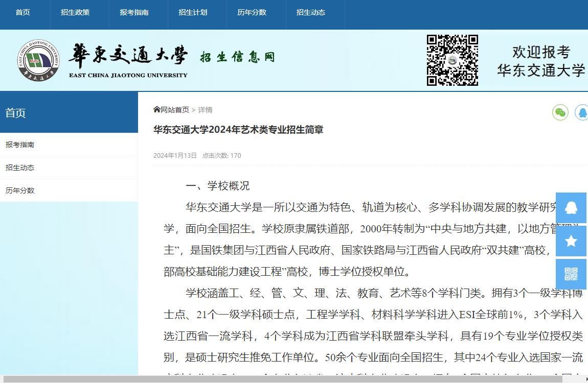Open the floating QR code button
The image size is (588, 383).
coord(571,274)
